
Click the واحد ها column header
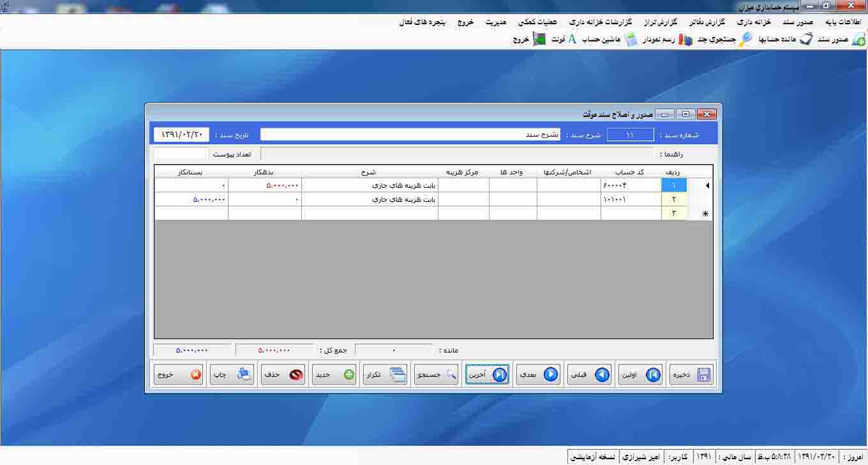tap(513, 172)
